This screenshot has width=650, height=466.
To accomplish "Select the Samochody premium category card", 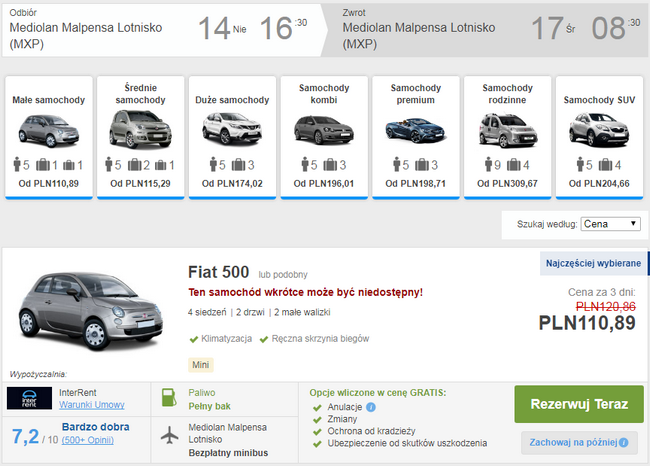I will tap(416, 137).
